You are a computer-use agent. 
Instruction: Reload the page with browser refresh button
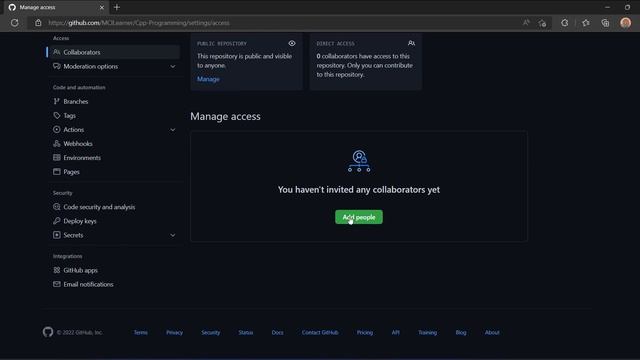pos(15,23)
